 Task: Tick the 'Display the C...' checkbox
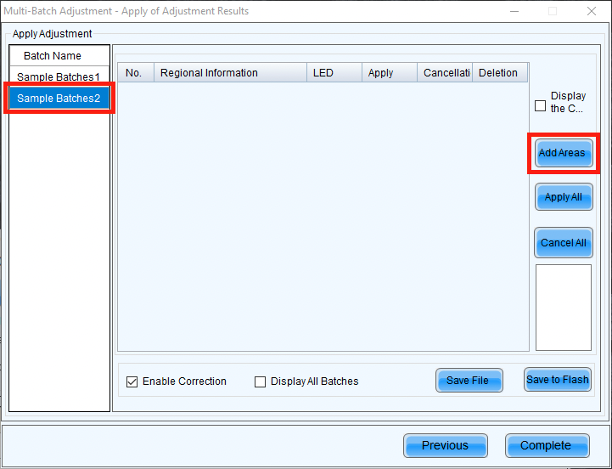tap(541, 105)
